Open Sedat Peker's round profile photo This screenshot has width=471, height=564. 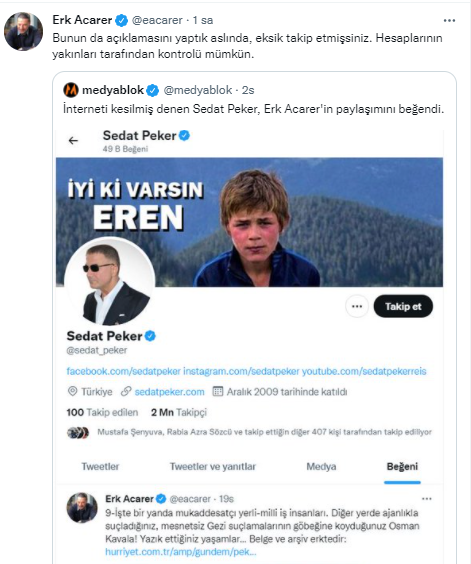pos(109,282)
